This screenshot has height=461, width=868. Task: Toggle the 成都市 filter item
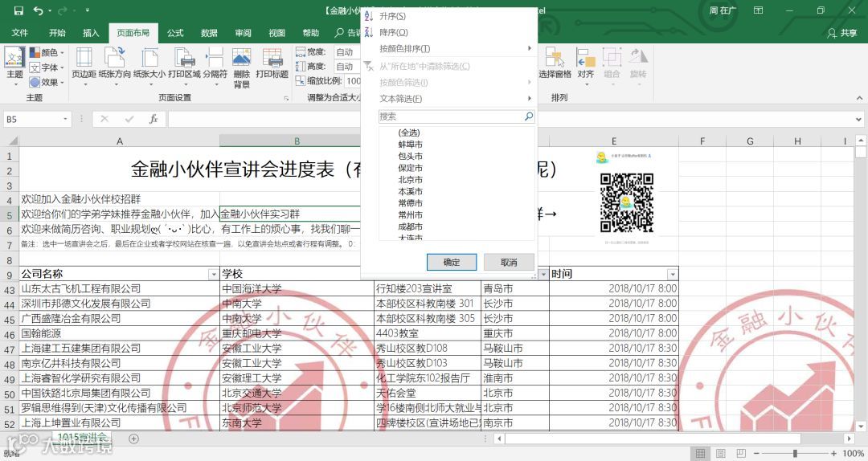[410, 227]
